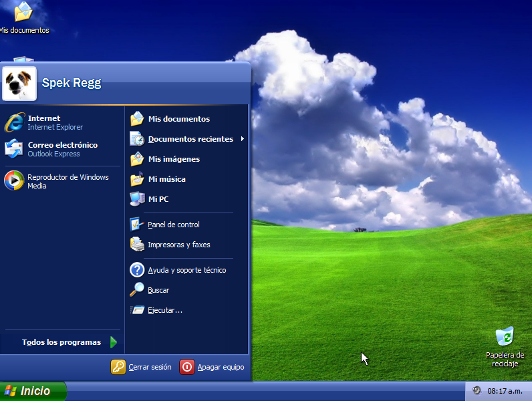Click the blue question mark help icon
Screen dimensions: 532x401
137,270
